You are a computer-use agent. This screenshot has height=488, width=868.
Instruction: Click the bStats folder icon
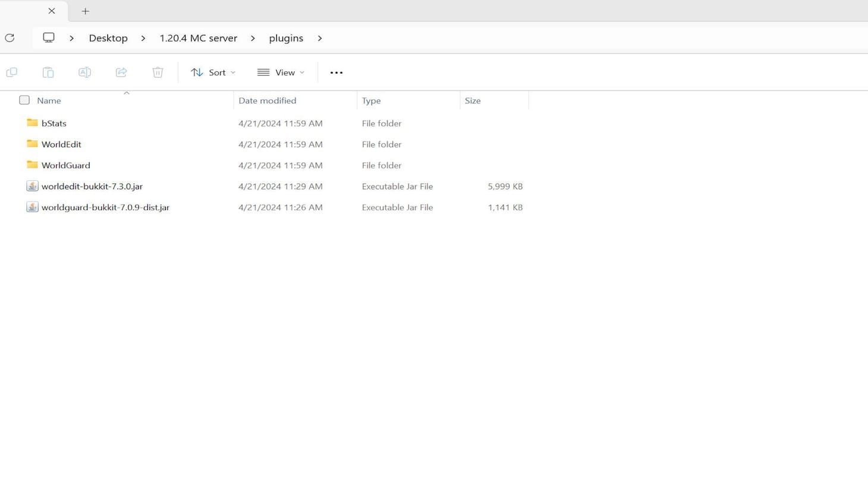click(32, 123)
